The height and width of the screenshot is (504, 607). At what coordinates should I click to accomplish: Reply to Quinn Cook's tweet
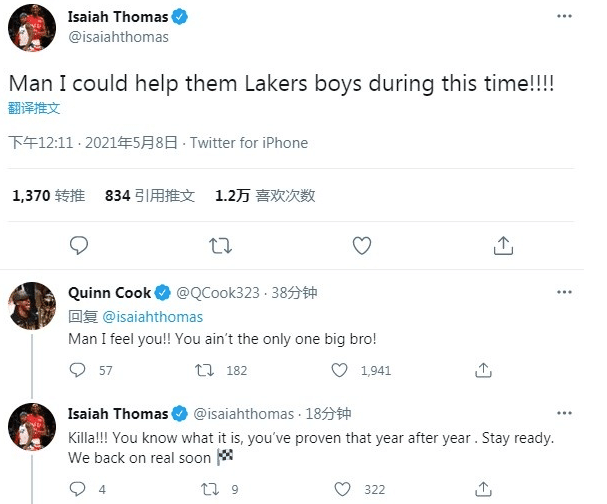click(79, 370)
